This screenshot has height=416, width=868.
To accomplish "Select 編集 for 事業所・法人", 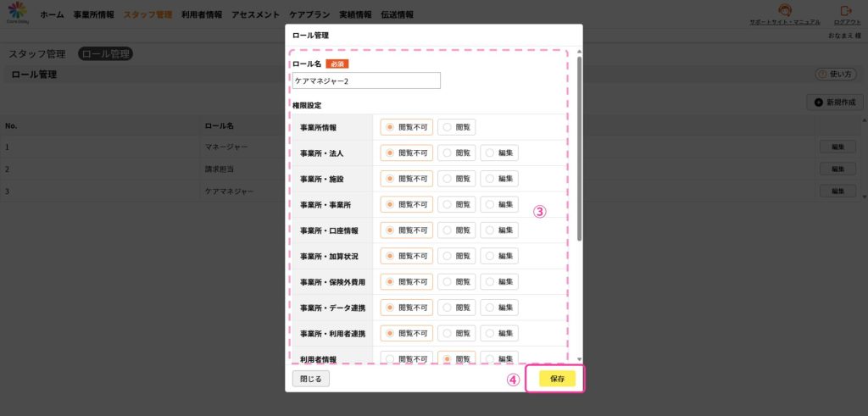I will click(x=499, y=153).
